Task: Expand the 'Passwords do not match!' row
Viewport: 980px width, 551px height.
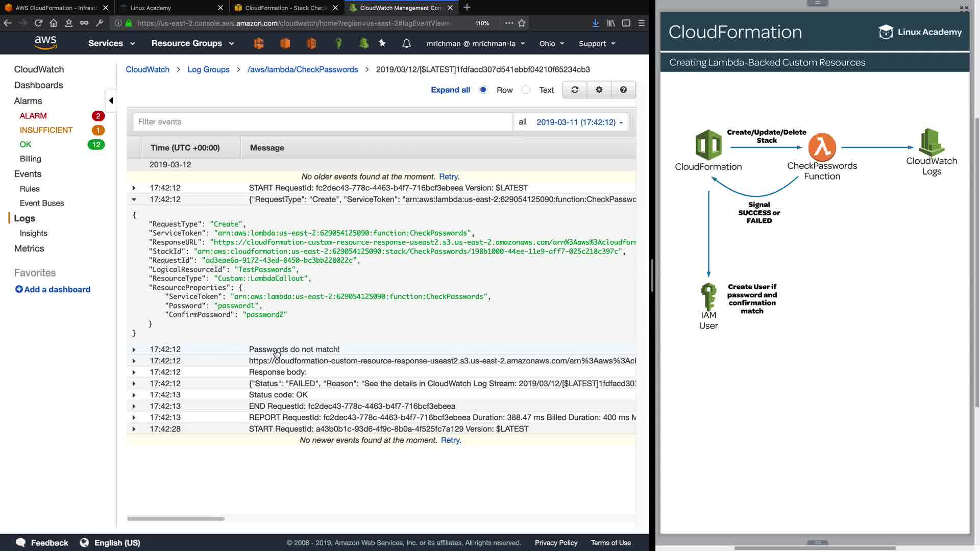Action: pyautogui.click(x=134, y=349)
